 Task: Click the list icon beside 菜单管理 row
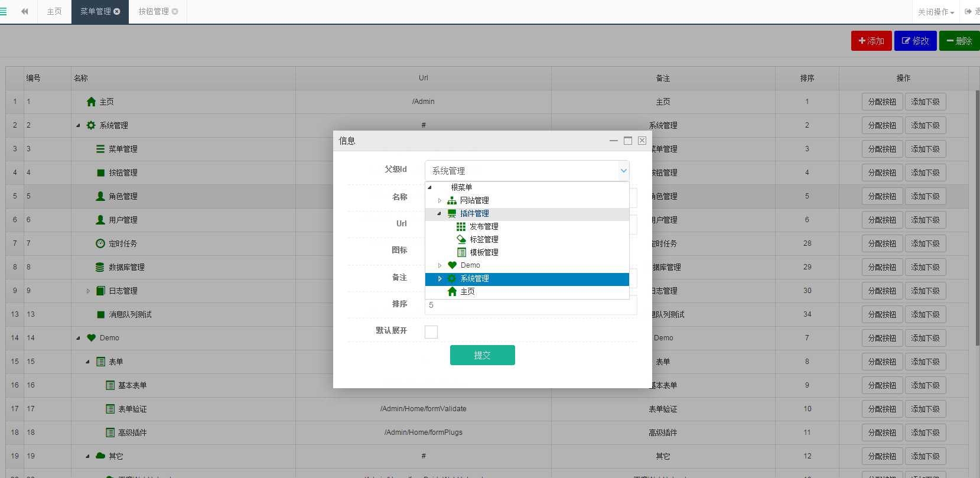coord(100,149)
